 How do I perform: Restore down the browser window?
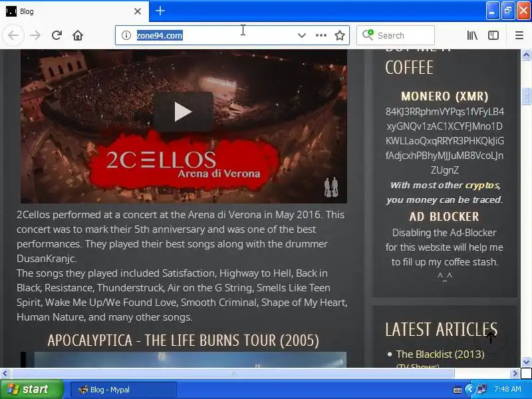tap(508, 11)
